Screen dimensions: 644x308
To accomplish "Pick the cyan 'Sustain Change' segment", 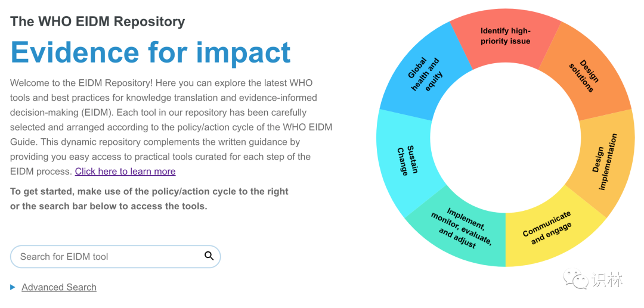I will click(402, 161).
